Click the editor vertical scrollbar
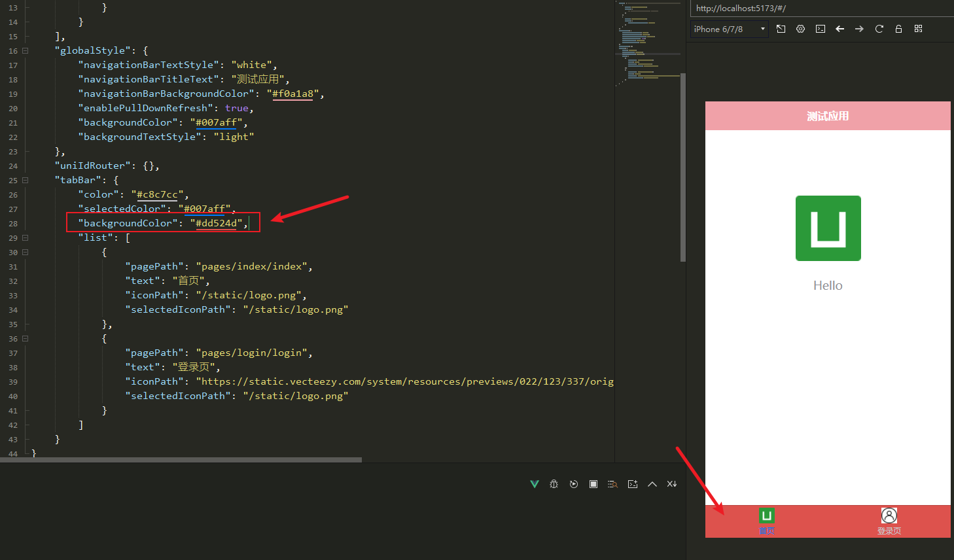 tap(683, 167)
